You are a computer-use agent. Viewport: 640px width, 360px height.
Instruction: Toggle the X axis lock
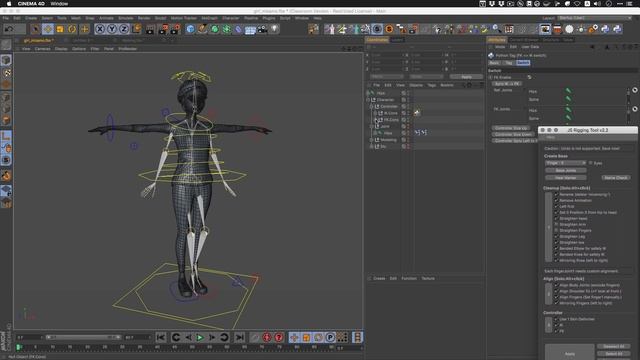point(100,29)
